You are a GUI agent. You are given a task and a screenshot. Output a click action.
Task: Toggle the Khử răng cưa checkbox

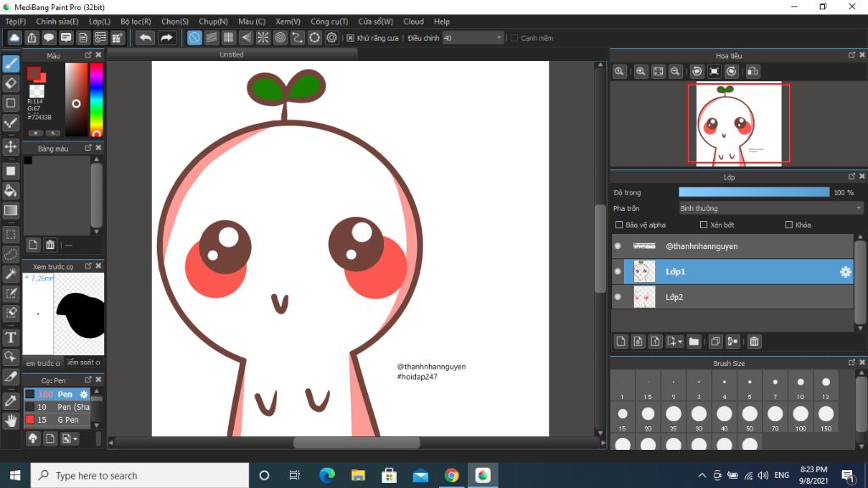(351, 38)
